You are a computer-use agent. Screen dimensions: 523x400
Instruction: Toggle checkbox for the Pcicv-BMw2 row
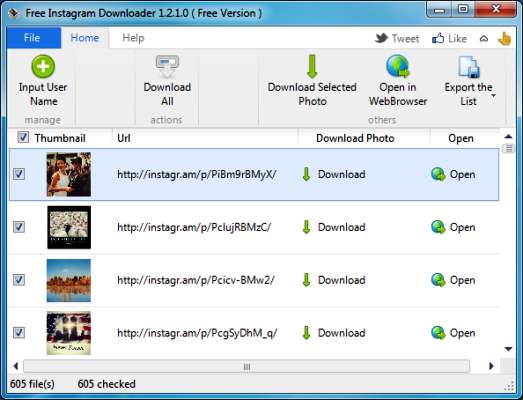(x=19, y=280)
